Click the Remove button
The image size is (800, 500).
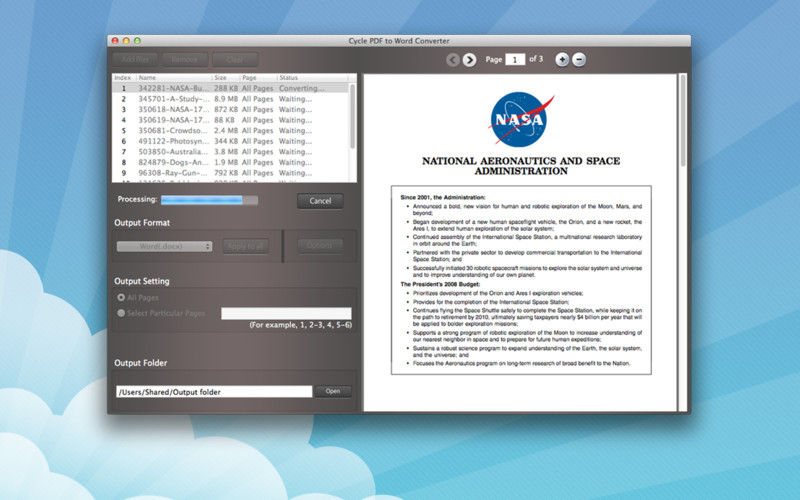pos(185,60)
